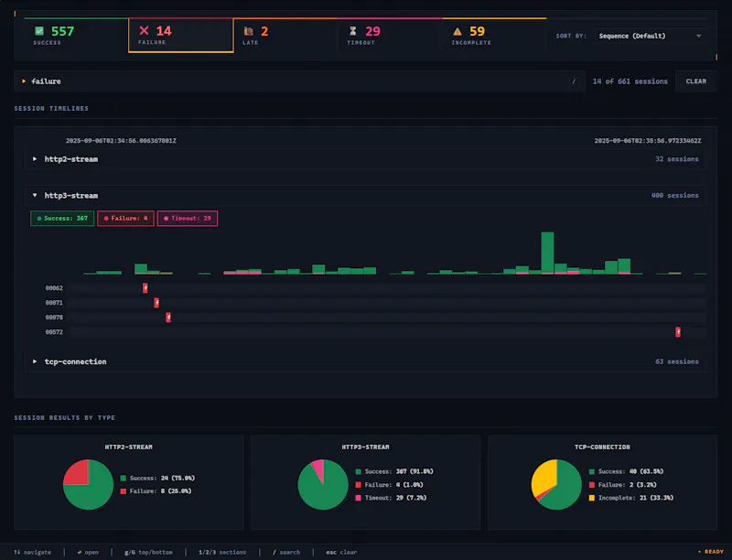Click failure marker on session 00071

coord(156,303)
